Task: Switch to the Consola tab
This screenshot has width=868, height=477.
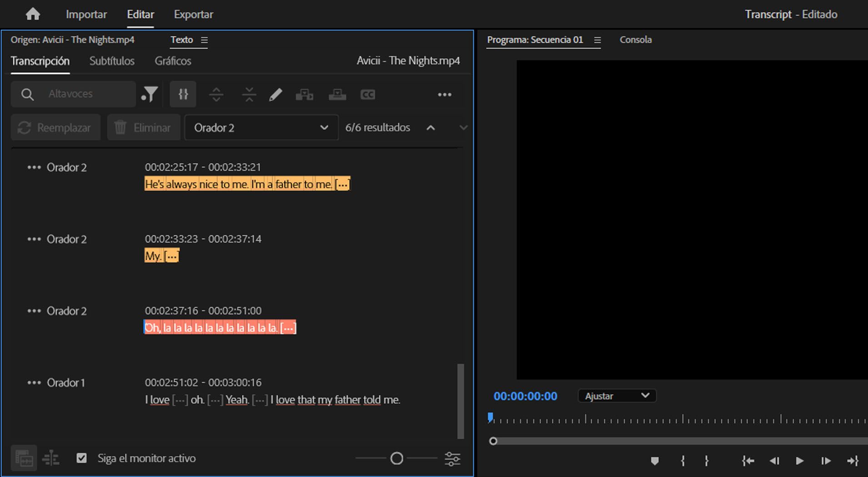Action: (636, 40)
